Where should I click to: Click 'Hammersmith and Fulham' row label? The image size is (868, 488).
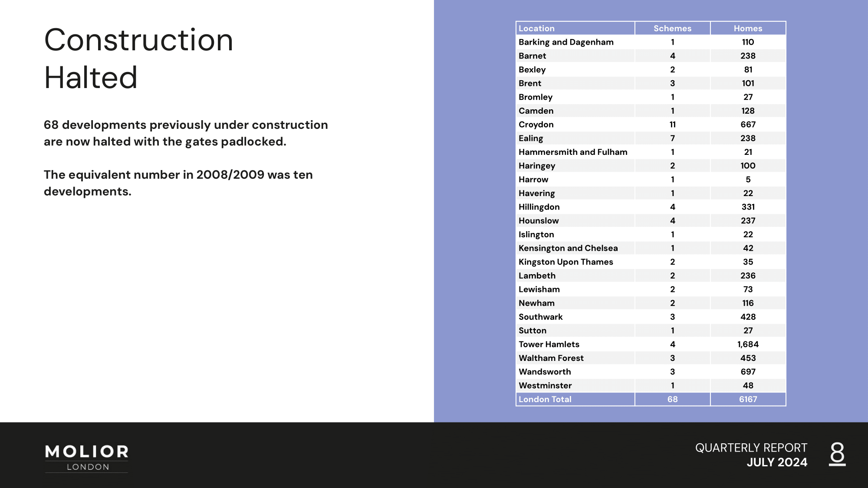(573, 152)
